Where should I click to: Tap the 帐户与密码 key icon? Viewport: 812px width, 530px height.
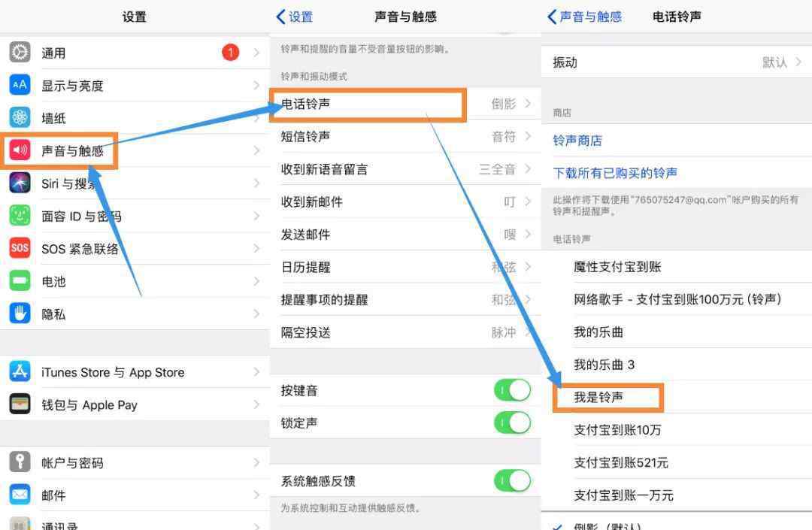point(20,462)
